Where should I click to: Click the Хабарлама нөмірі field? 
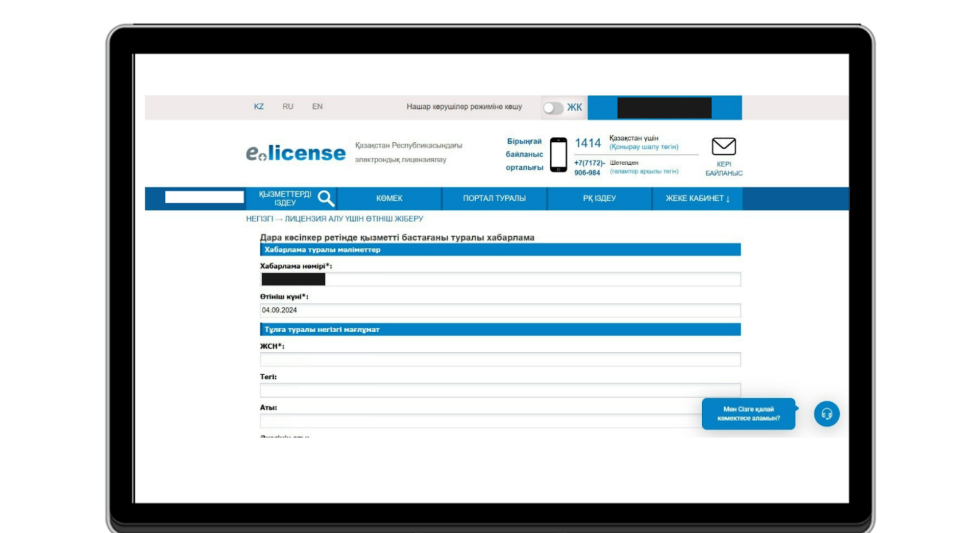(x=500, y=279)
